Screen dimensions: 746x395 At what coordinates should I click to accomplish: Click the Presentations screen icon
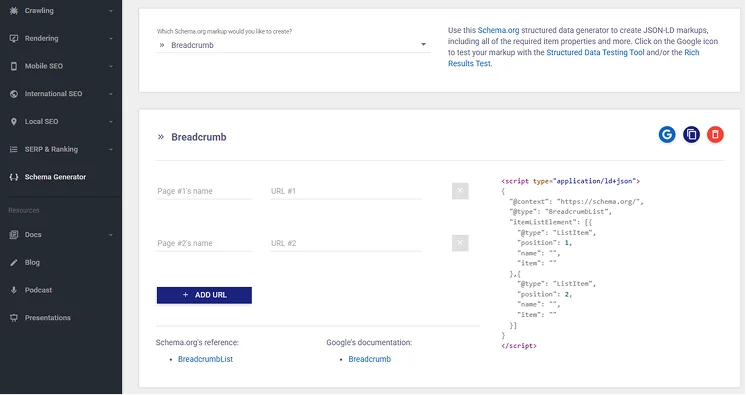coord(14,318)
